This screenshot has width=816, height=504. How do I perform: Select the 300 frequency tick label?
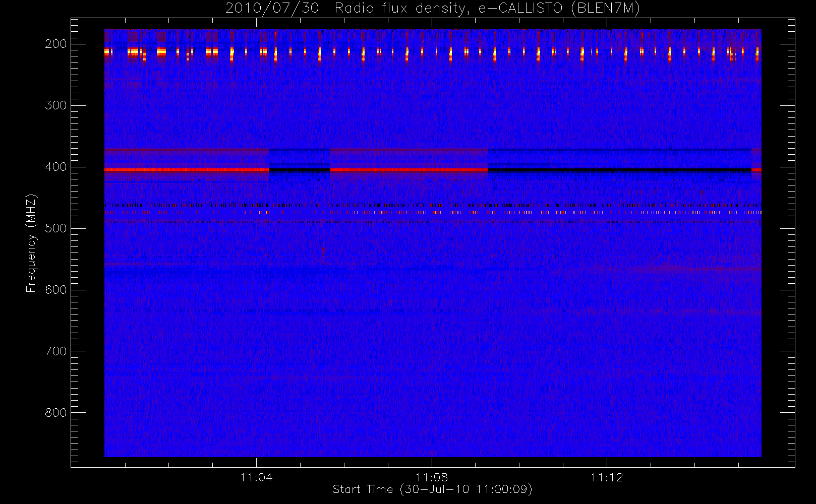56,105
